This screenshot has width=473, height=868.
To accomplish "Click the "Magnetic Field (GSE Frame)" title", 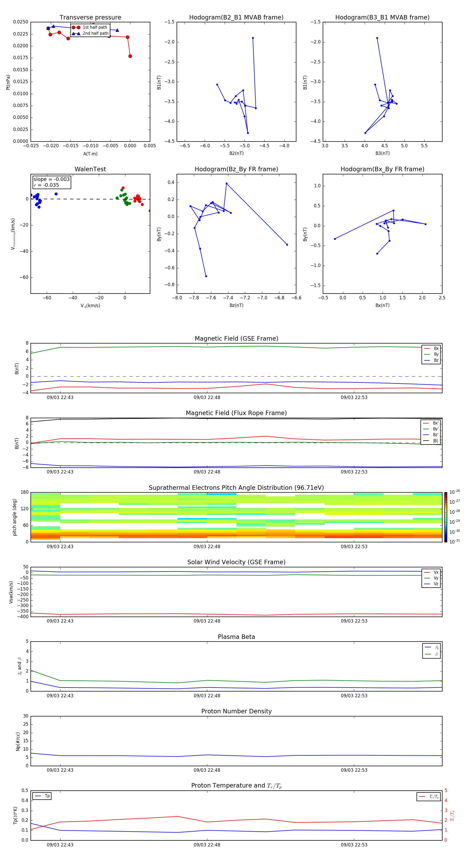I will (236, 338).
